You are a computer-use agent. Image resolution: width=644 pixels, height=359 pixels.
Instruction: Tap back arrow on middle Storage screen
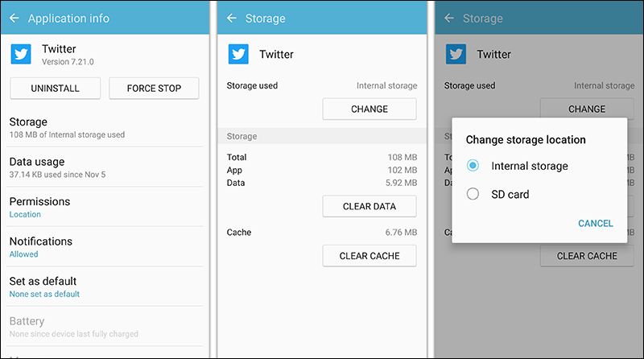point(232,18)
